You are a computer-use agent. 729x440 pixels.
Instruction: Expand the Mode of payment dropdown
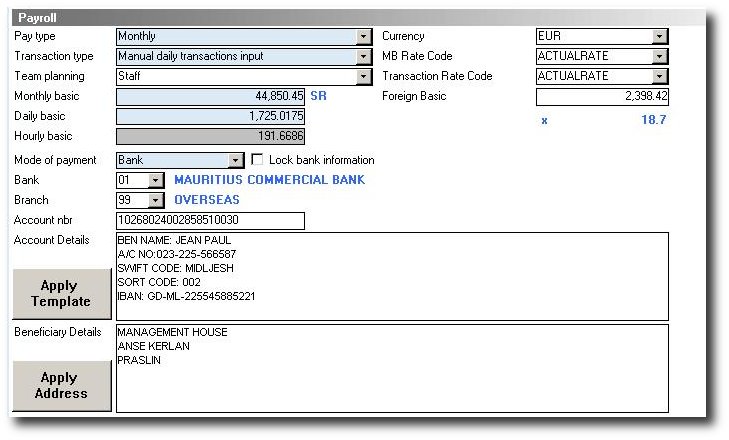click(236, 160)
